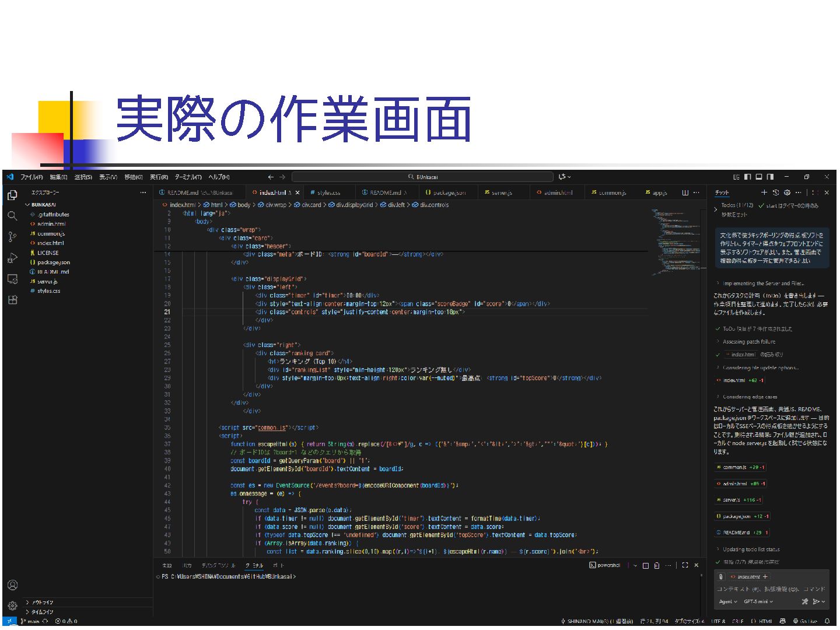The width and height of the screenshot is (840, 630).
Task: Open customize layout icon
Action: (736, 177)
